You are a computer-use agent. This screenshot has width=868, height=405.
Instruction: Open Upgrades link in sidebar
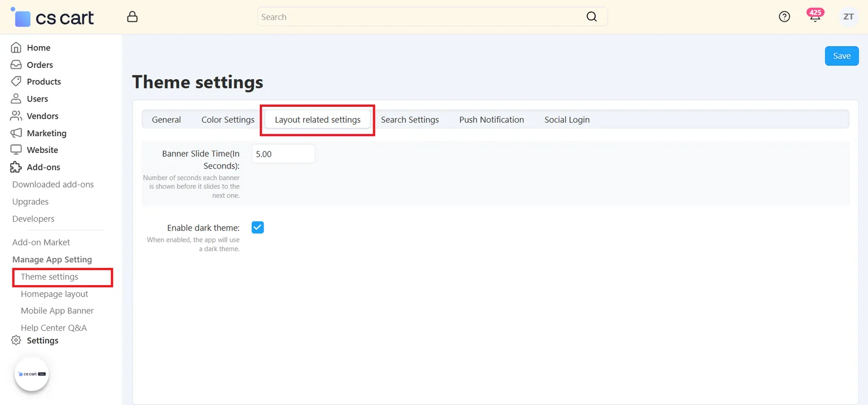coord(30,202)
